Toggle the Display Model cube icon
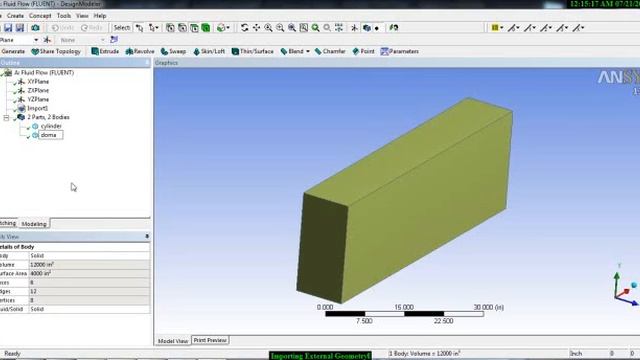 [x=367, y=28]
